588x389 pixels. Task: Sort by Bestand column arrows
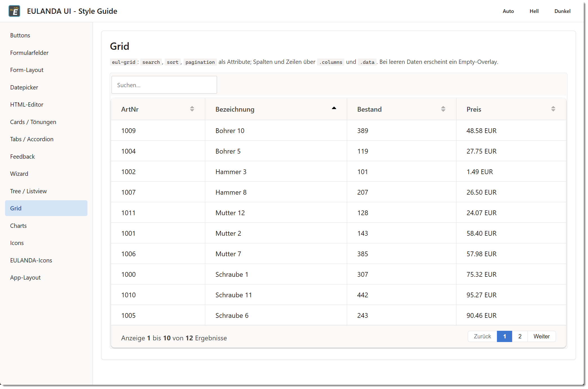point(443,109)
